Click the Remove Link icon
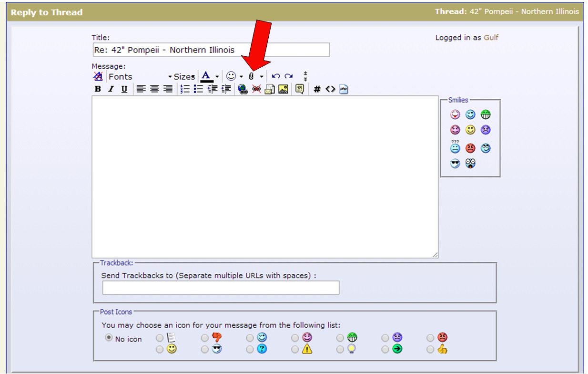This screenshot has width=588, height=374. point(256,89)
